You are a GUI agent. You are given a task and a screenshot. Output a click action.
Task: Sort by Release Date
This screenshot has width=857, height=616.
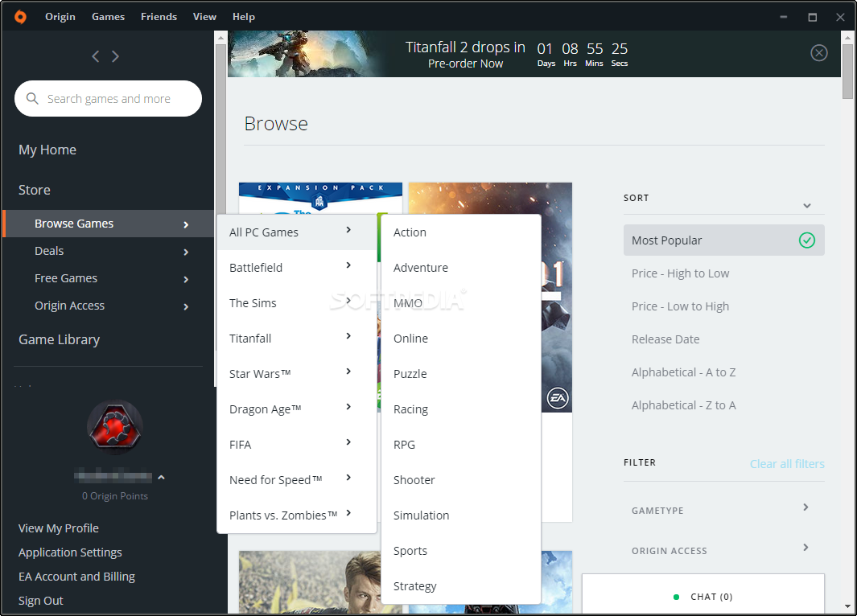[x=665, y=339]
